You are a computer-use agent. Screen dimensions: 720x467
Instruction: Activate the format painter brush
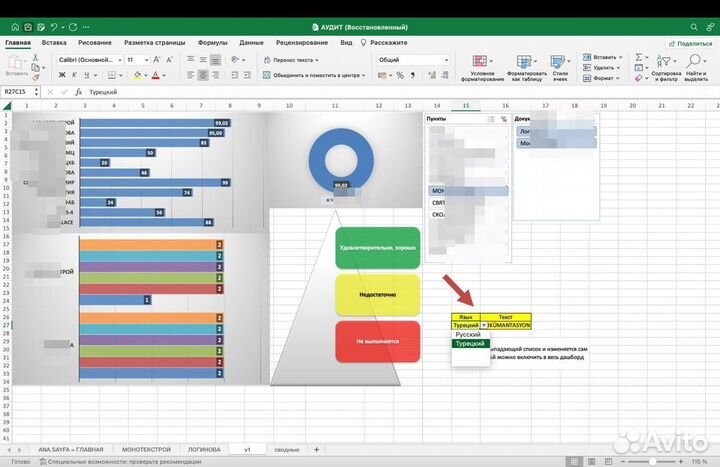35,78
